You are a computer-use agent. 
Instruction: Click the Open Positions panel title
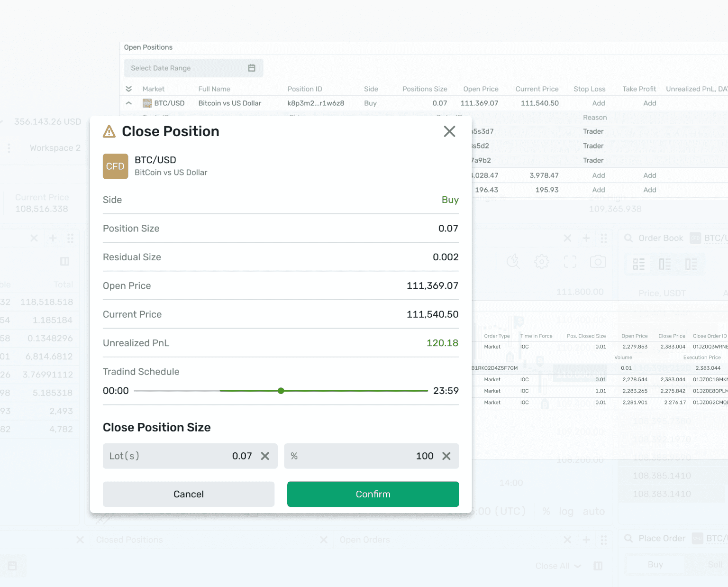pyautogui.click(x=148, y=47)
